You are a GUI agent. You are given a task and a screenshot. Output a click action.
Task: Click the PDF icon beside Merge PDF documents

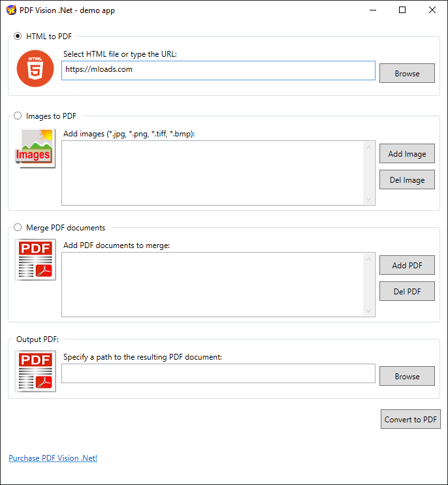[x=35, y=260]
